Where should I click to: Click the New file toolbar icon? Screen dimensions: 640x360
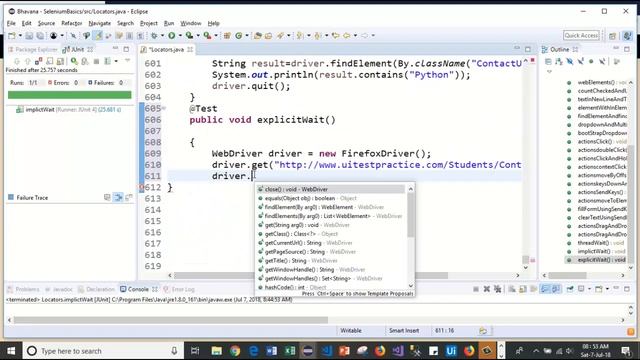pos(12,36)
